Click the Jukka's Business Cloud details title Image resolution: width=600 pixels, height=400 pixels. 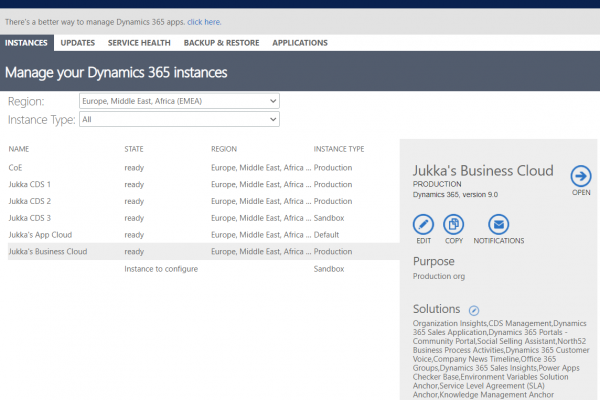[483, 171]
